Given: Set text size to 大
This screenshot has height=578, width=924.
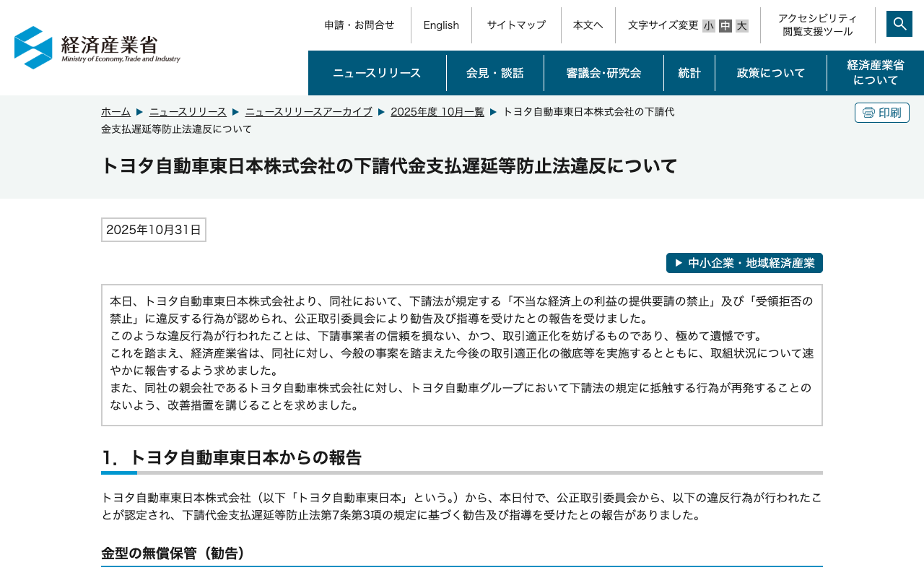Looking at the screenshot, I should 742,26.
